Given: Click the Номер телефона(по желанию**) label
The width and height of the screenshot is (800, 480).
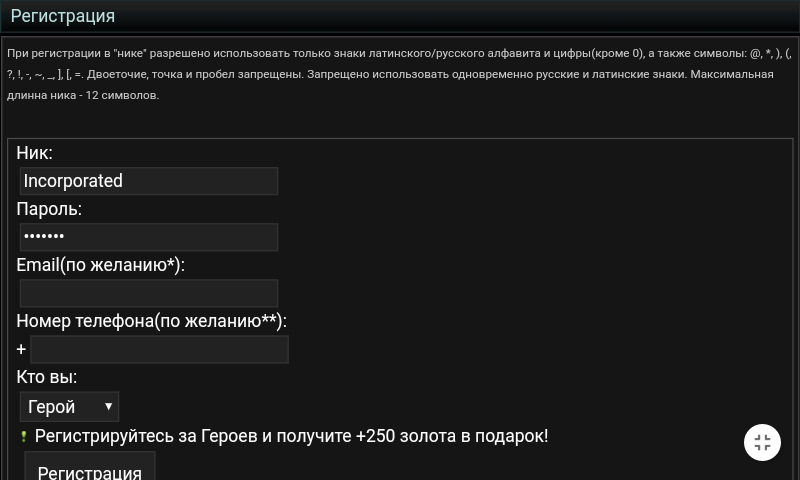Looking at the screenshot, I should tap(151, 321).
